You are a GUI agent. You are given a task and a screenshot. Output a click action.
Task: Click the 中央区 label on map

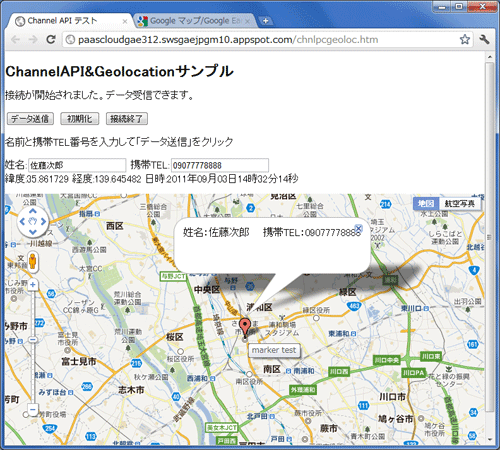click(207, 289)
